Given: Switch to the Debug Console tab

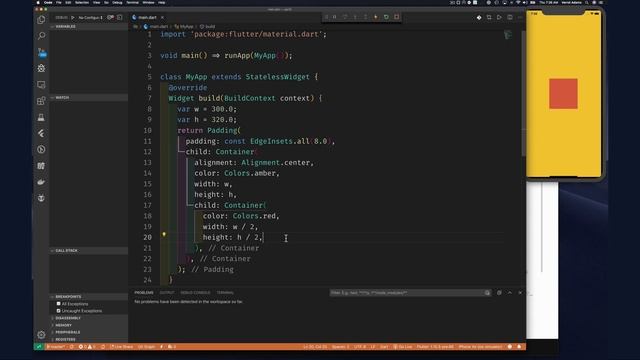Looking at the screenshot, I should [195, 293].
